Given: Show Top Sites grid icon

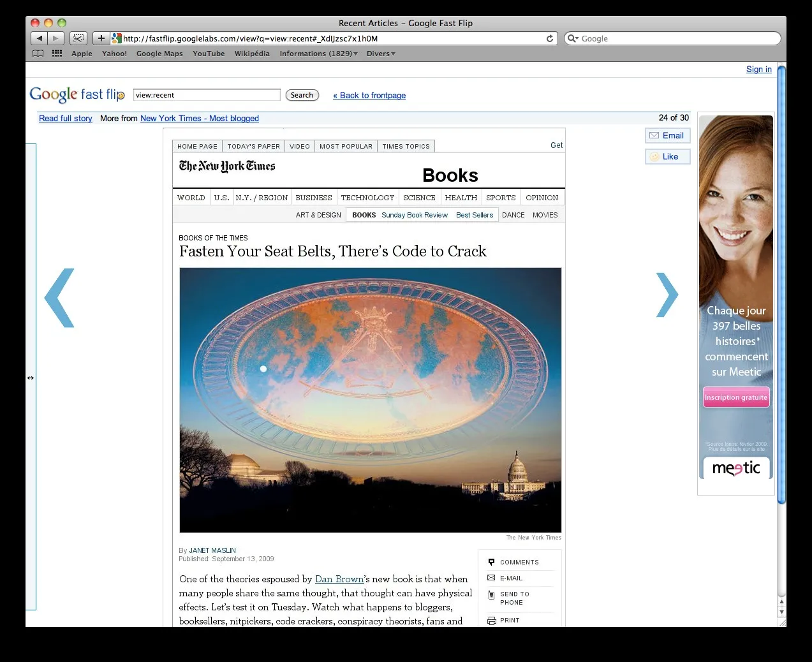Looking at the screenshot, I should click(x=57, y=54).
